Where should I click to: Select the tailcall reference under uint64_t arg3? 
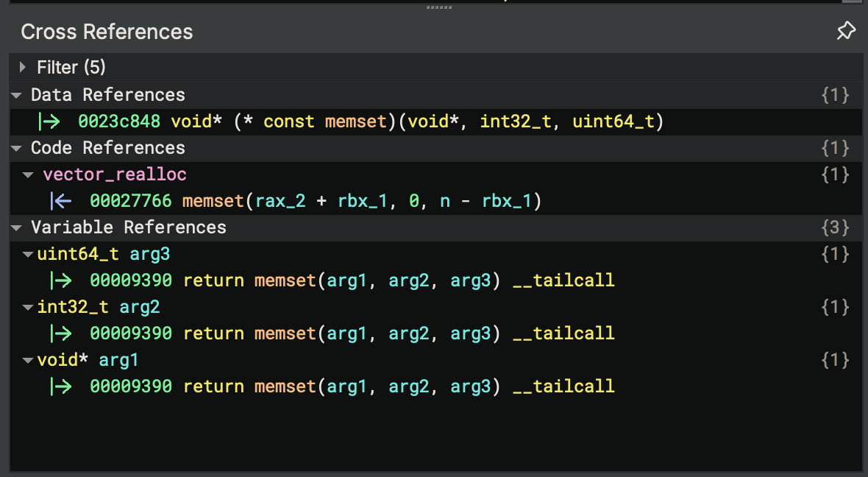(x=435, y=280)
